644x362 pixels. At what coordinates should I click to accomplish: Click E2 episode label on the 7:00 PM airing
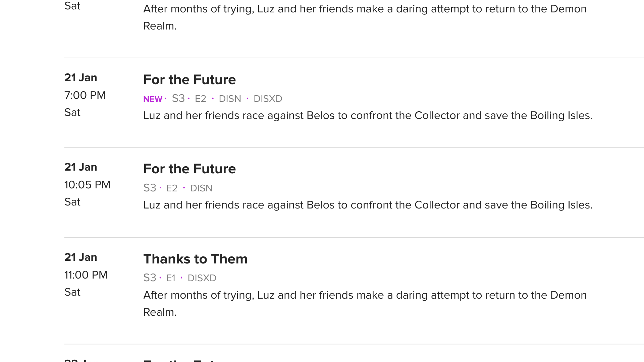point(200,99)
